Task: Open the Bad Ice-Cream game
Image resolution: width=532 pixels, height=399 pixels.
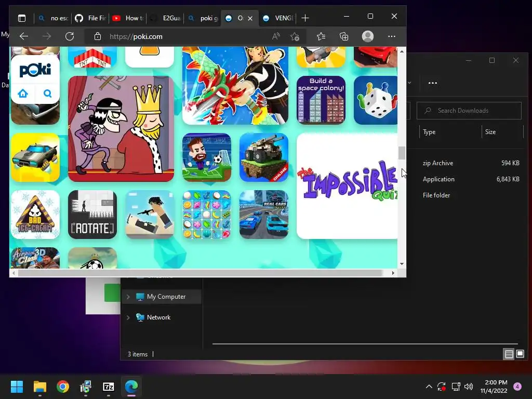Action: [x=35, y=215]
